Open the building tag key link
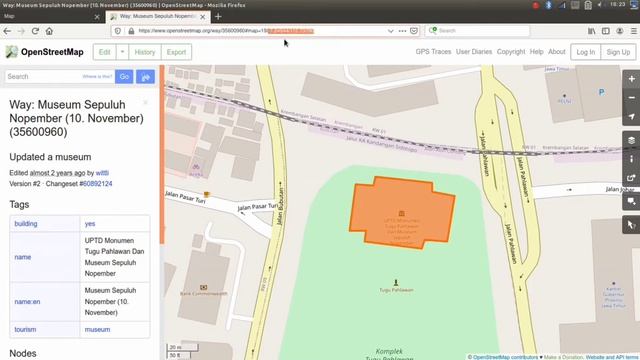 pyautogui.click(x=26, y=224)
